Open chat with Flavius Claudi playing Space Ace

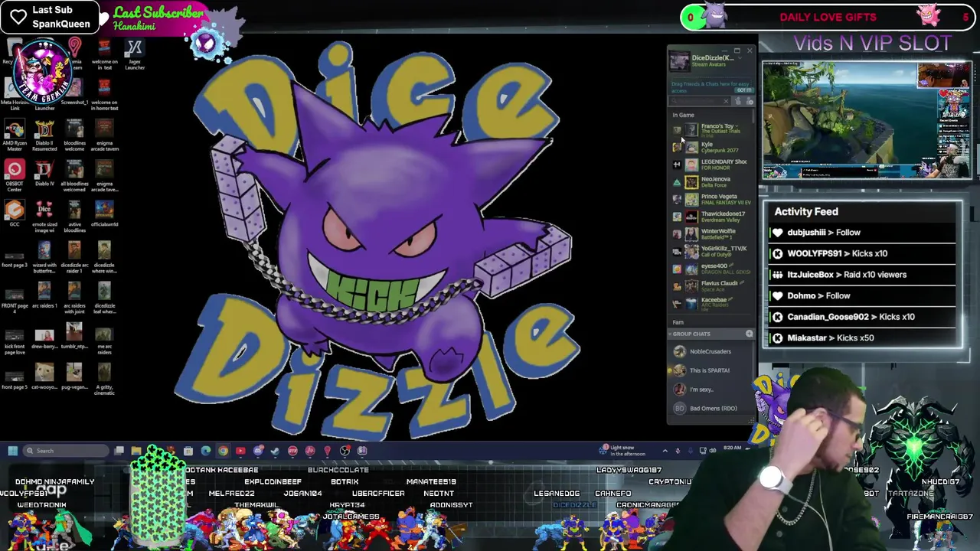coord(713,285)
